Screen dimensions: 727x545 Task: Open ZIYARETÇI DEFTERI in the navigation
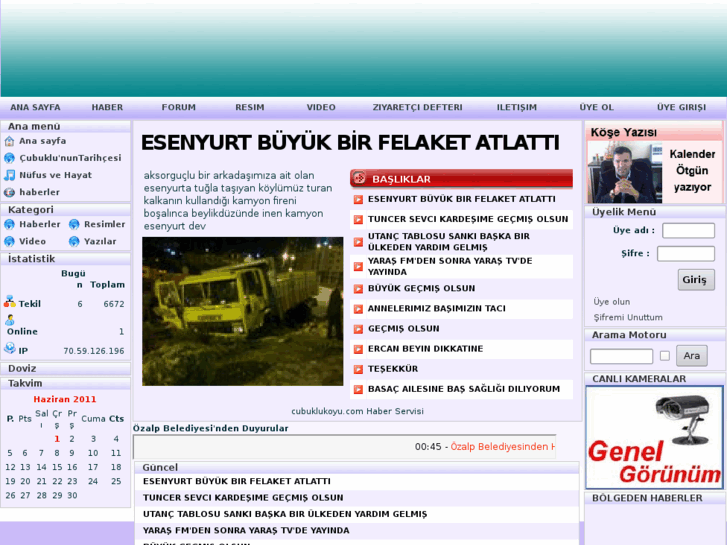[417, 107]
